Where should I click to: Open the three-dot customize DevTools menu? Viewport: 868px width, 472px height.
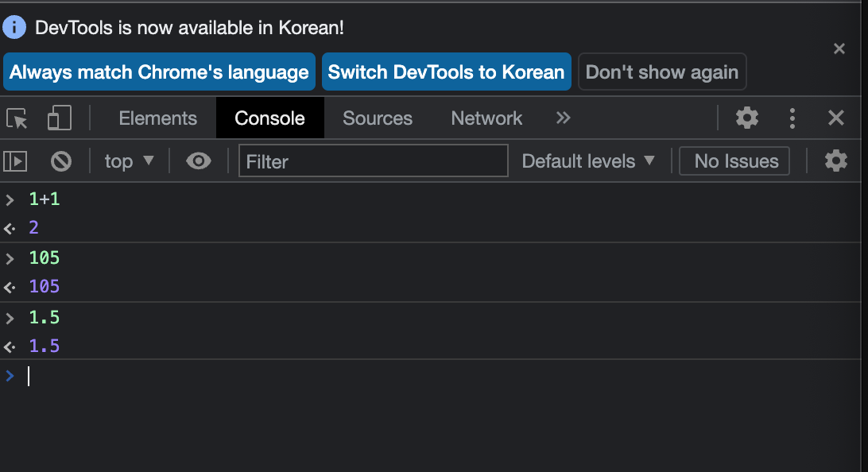point(792,118)
